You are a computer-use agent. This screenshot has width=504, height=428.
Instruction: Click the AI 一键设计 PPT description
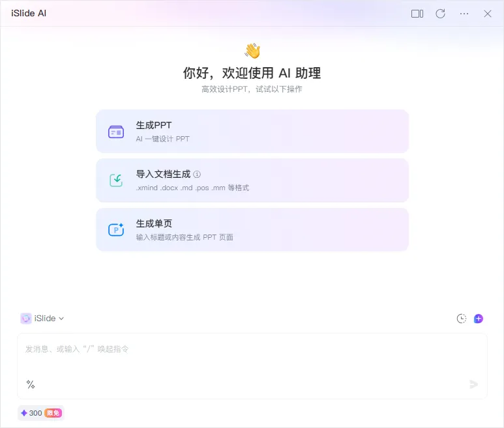click(162, 139)
